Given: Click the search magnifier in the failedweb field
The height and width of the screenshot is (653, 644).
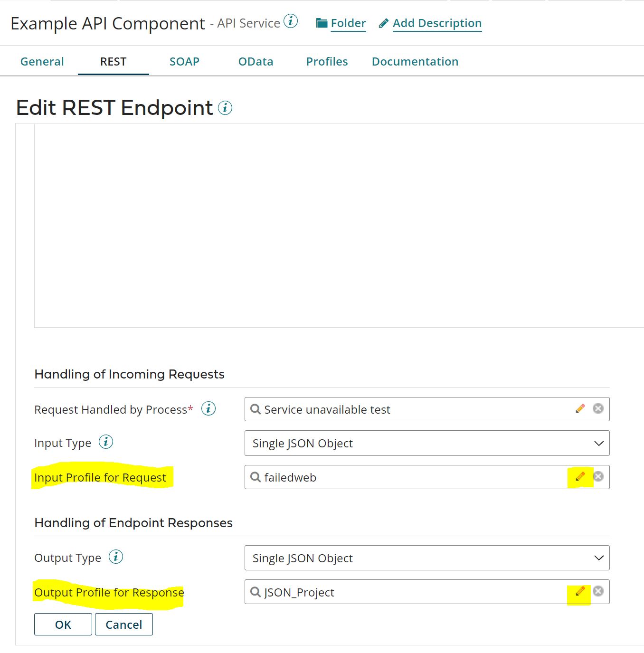Looking at the screenshot, I should 255,477.
